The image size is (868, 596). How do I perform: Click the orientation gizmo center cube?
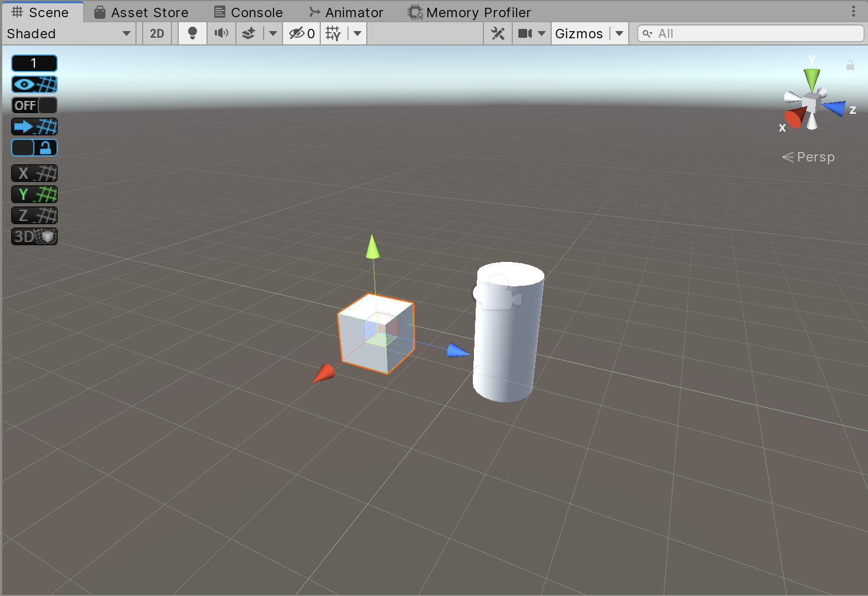811,103
